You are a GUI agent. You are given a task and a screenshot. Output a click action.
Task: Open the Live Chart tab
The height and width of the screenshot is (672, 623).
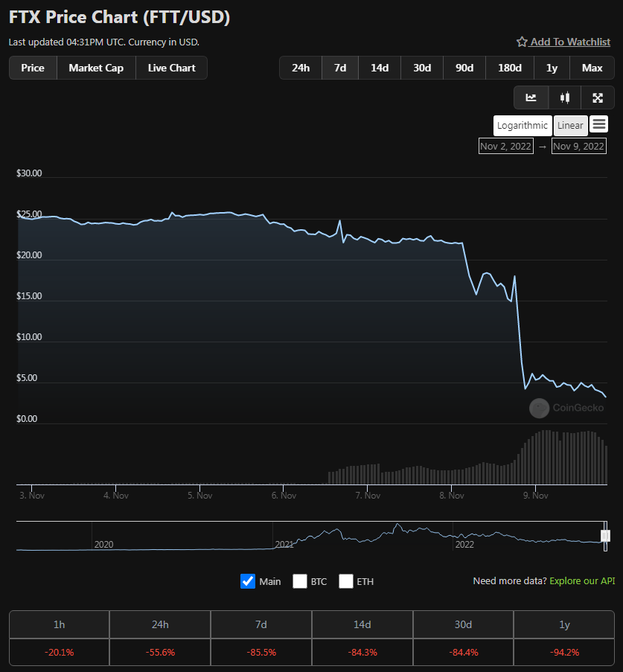(171, 68)
